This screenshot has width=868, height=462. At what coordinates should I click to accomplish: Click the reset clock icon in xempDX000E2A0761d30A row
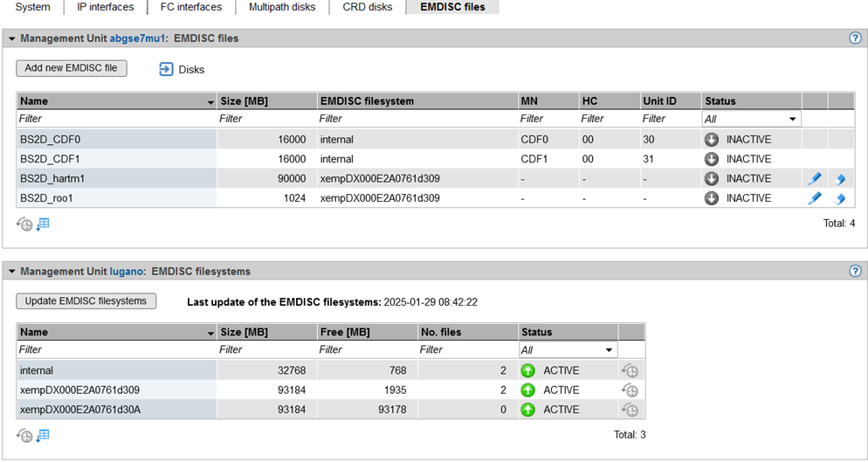tap(630, 410)
